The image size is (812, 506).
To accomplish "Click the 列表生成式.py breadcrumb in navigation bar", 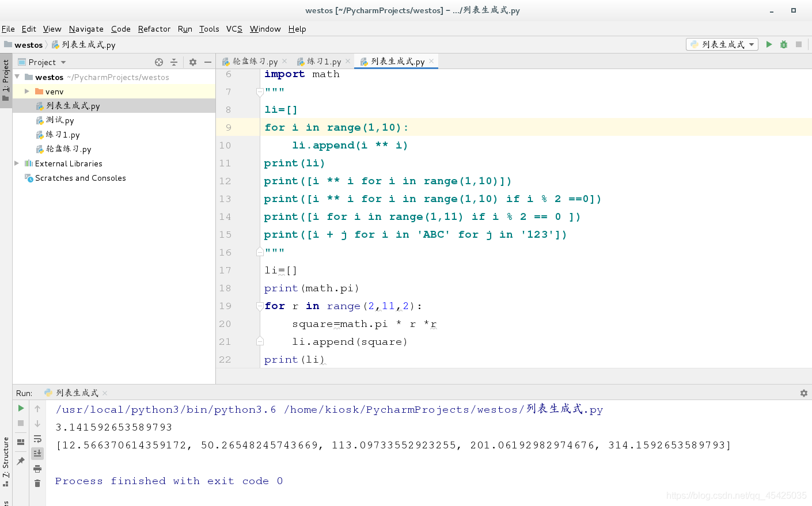I will [x=84, y=44].
